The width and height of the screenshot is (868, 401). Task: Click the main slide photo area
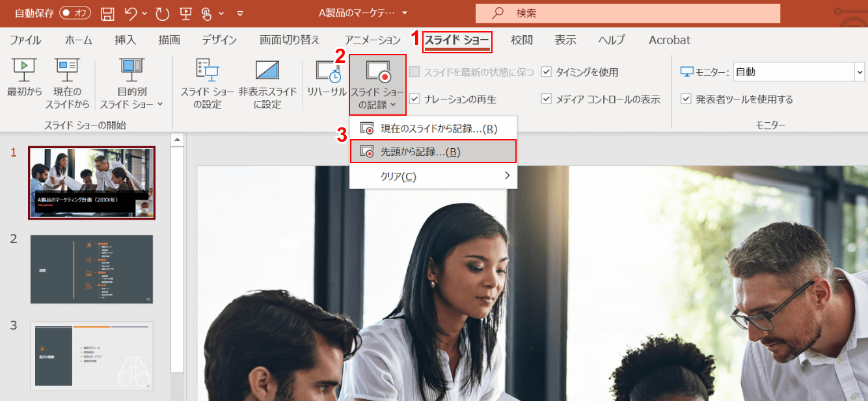click(x=532, y=283)
